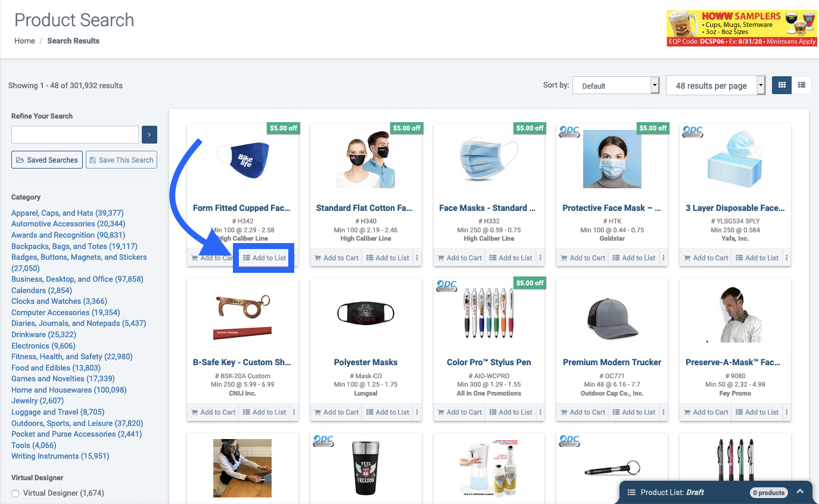Filter by Awards and Recognition category
This screenshot has width=819, height=504.
(x=68, y=235)
